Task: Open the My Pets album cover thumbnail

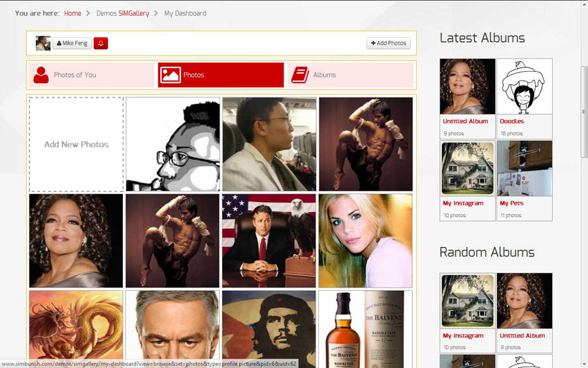Action: [x=525, y=169]
